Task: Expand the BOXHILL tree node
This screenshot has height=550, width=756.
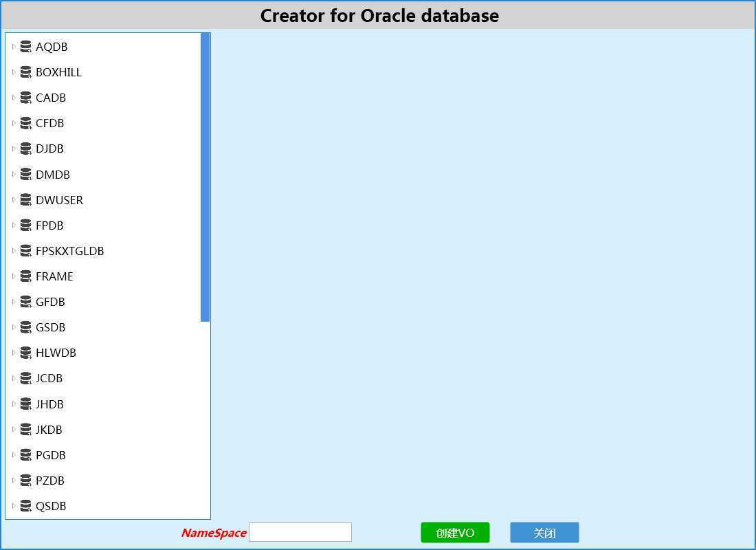Action: [x=14, y=72]
